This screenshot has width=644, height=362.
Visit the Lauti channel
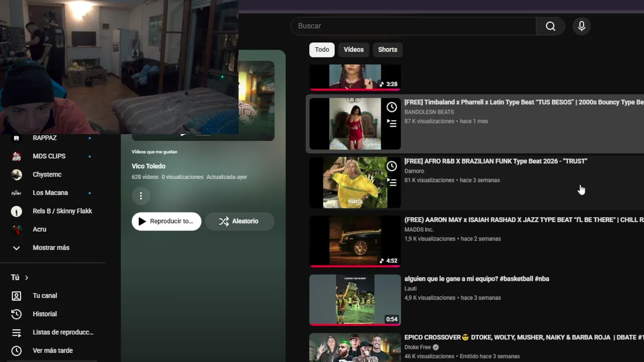pyautogui.click(x=411, y=289)
